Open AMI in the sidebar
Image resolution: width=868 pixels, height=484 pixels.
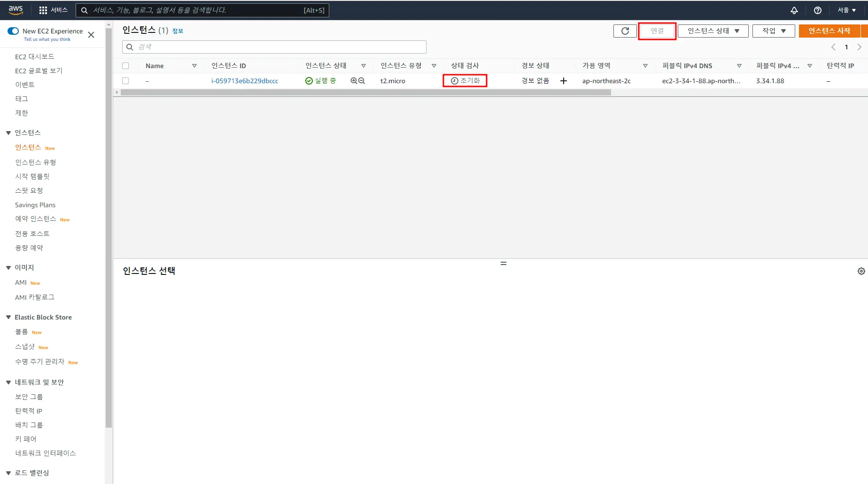21,282
